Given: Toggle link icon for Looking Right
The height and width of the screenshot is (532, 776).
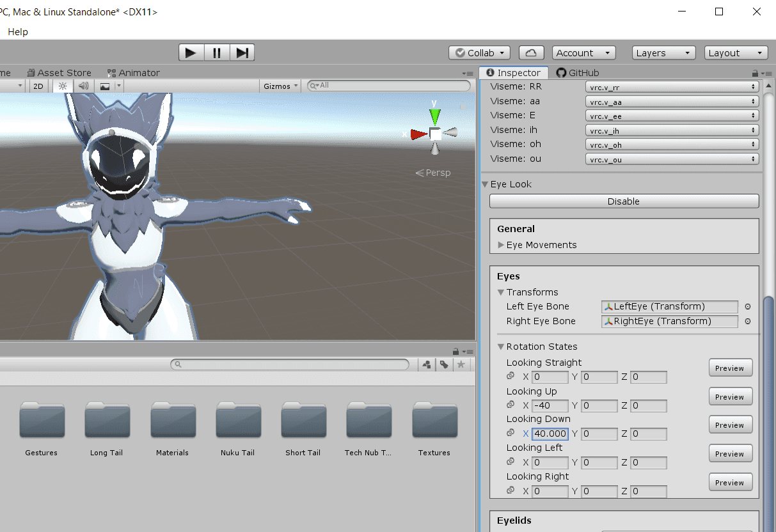Looking at the screenshot, I should tap(511, 490).
